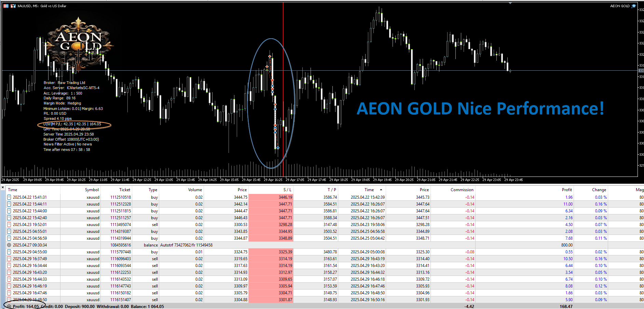Viewport: 644px width, 309px height.
Task: Click the chart shift triangle marker at top
Action: coord(510,3)
